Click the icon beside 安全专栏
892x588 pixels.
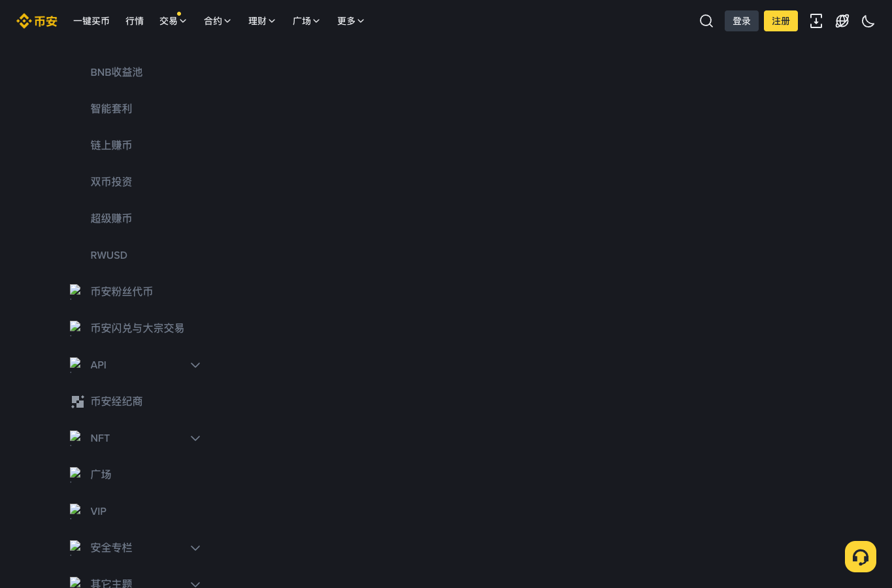click(76, 547)
